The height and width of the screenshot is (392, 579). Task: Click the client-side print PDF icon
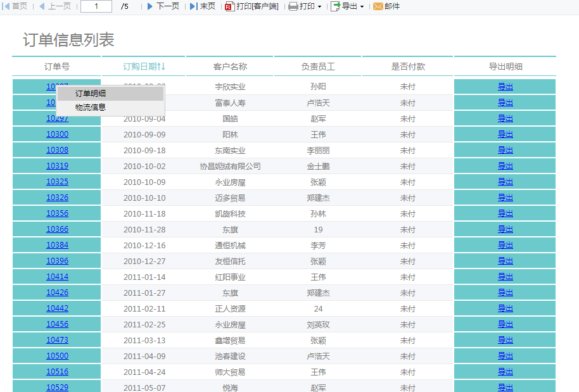tap(230, 6)
